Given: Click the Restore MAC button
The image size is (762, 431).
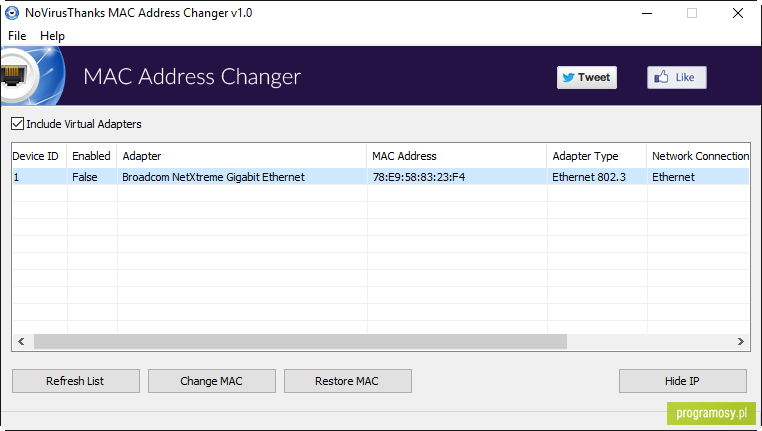Looking at the screenshot, I should point(347,381).
